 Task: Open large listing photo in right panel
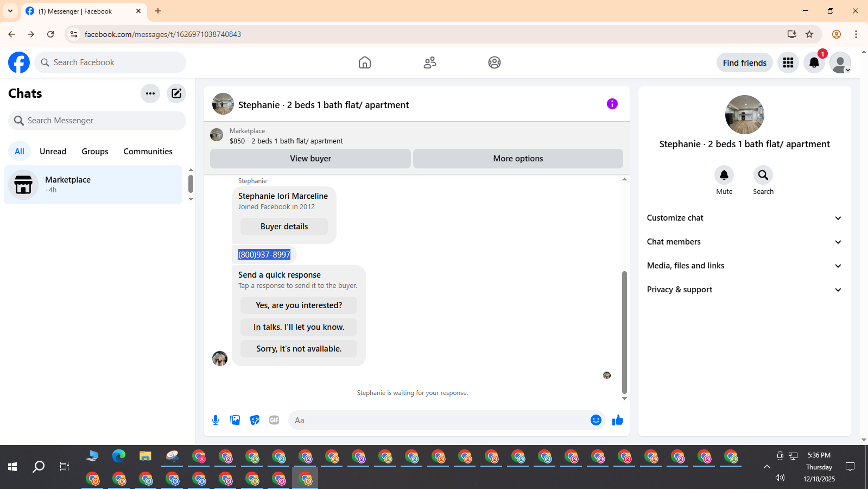(745, 115)
